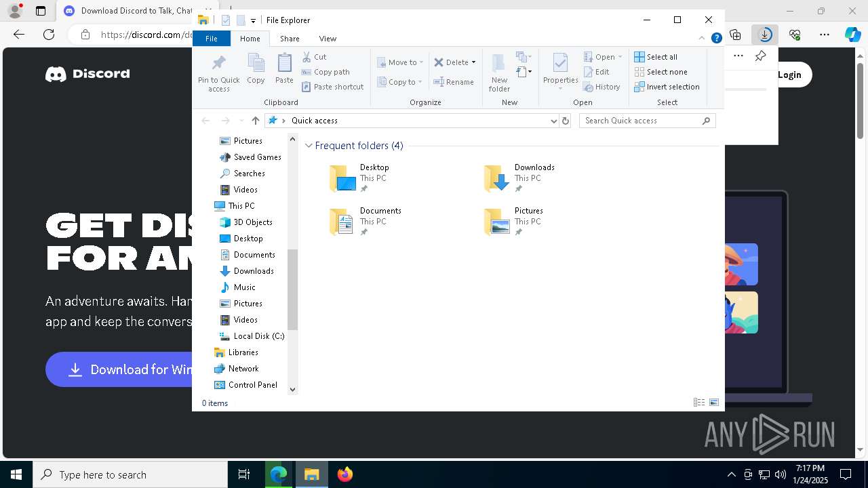This screenshot has height=488, width=868.
Task: Click the History command
Action: pyautogui.click(x=601, y=87)
